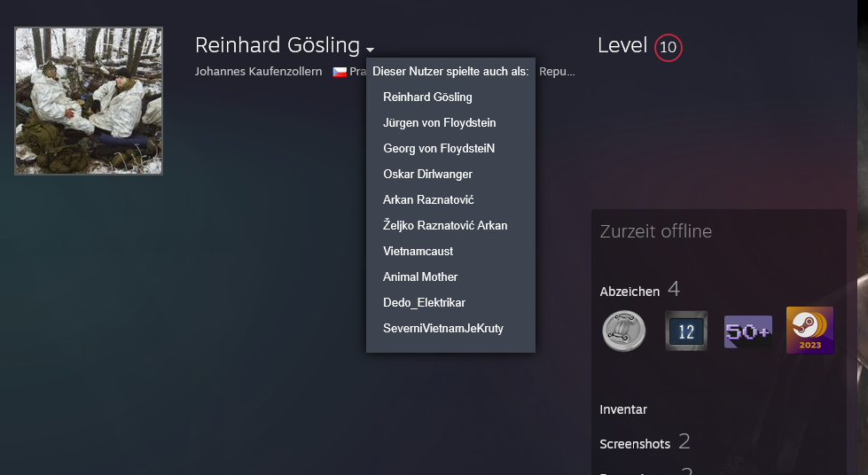Click the red Level 10 circle
The height and width of the screenshot is (475, 868).
(x=668, y=47)
